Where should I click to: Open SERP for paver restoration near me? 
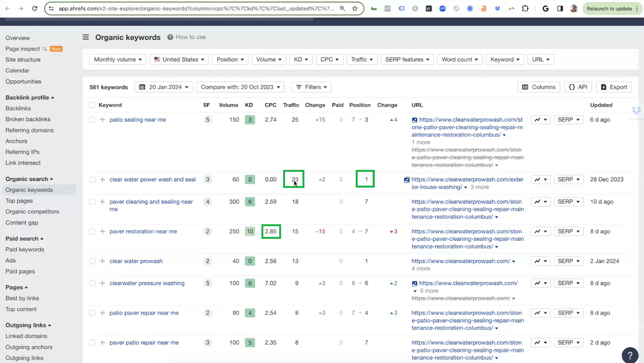pyautogui.click(x=568, y=232)
